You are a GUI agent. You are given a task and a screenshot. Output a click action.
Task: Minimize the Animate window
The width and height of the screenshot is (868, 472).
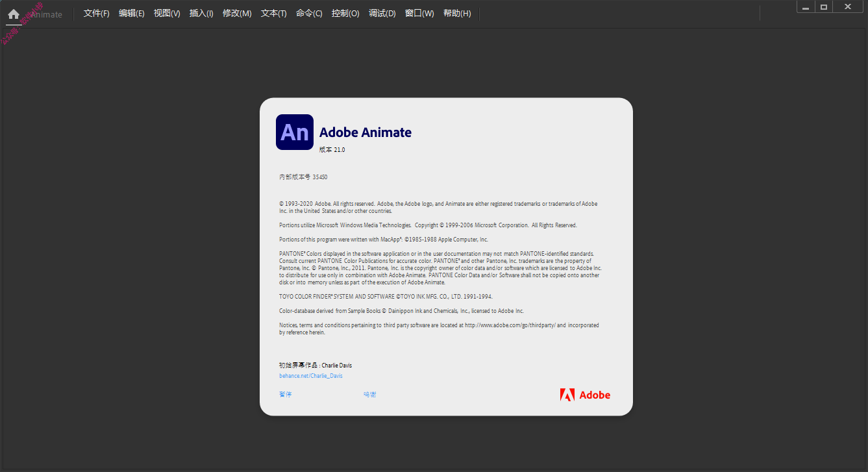[x=806, y=6]
